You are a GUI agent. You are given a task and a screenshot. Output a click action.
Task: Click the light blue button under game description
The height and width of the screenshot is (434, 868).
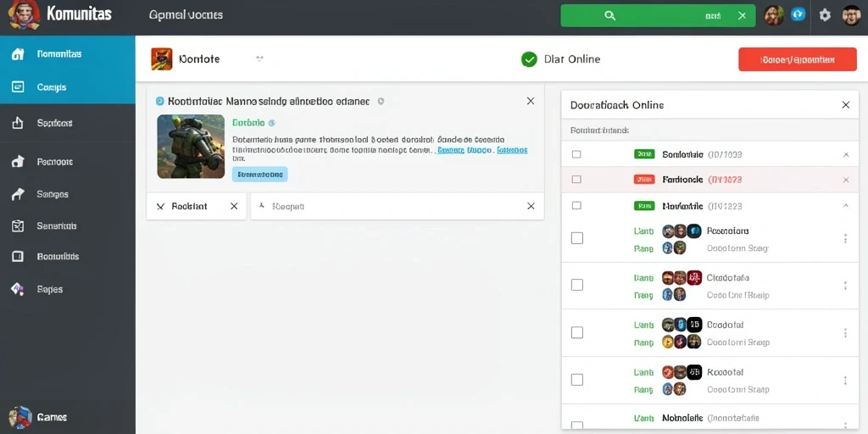click(260, 175)
